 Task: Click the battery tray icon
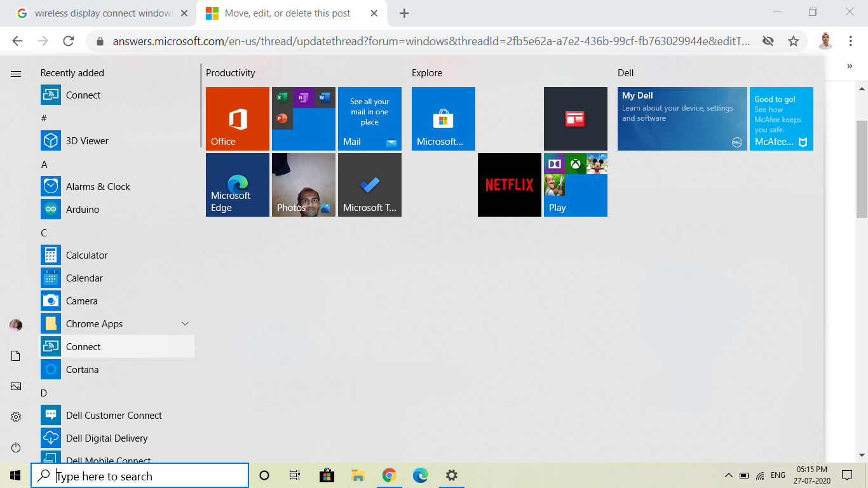pos(744,475)
